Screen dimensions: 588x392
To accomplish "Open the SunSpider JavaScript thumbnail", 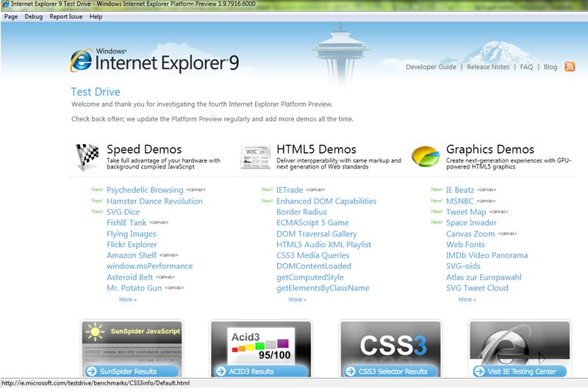I will pyautogui.click(x=132, y=343).
